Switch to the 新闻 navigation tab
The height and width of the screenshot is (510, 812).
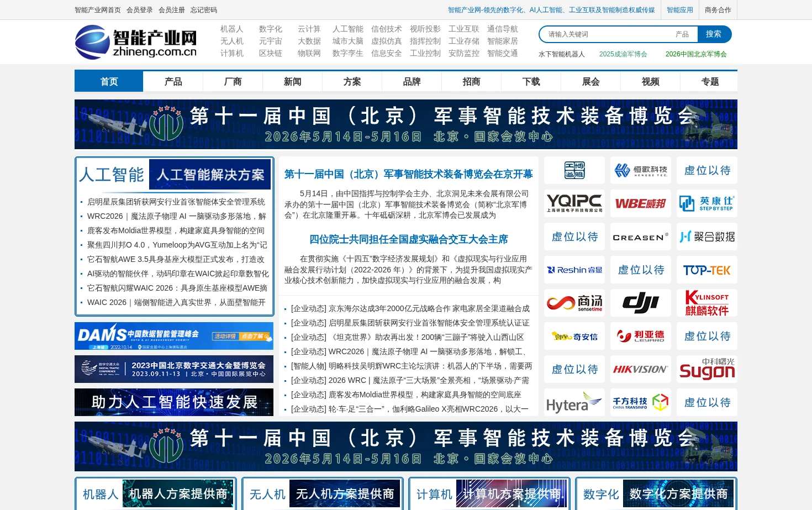pyautogui.click(x=293, y=82)
